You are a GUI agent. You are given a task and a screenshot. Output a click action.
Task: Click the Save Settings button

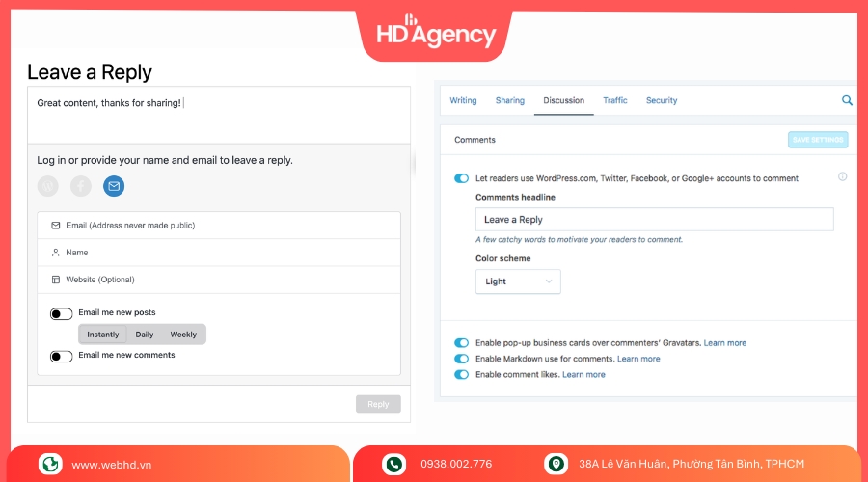pos(818,140)
